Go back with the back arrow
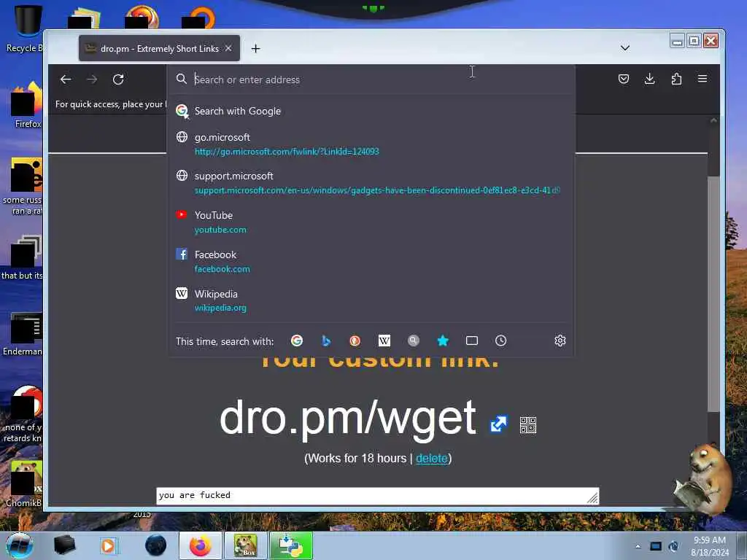747x560 pixels. click(66, 79)
